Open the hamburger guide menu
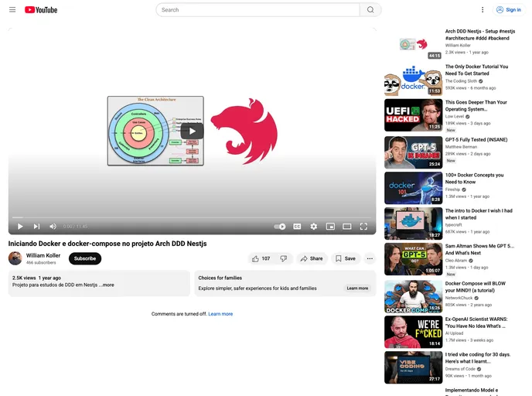 pos(12,10)
